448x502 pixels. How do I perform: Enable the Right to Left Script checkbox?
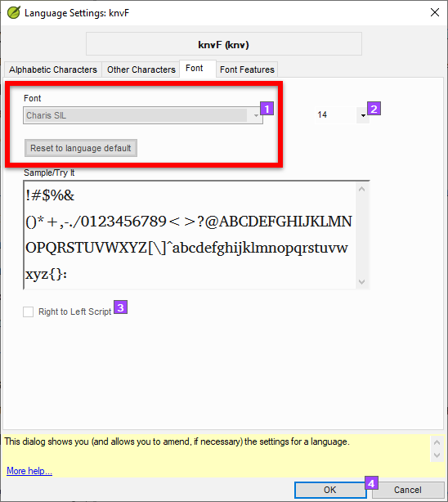pyautogui.click(x=28, y=312)
